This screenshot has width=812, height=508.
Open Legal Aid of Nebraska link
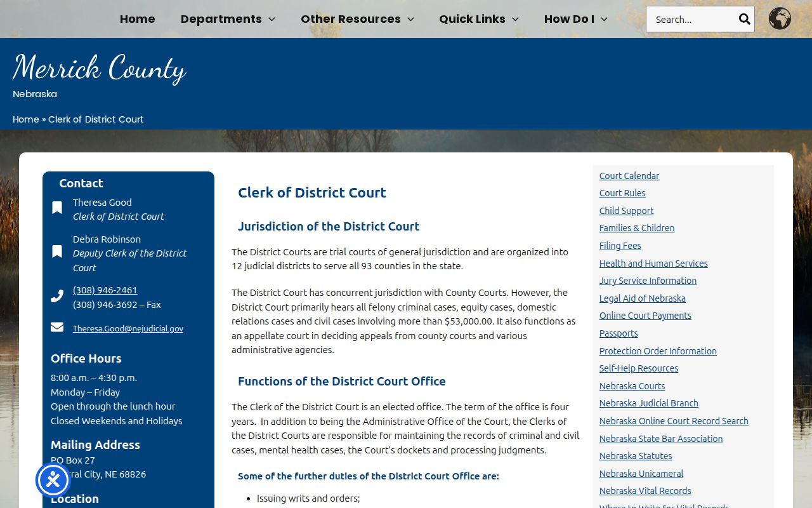pyautogui.click(x=643, y=298)
